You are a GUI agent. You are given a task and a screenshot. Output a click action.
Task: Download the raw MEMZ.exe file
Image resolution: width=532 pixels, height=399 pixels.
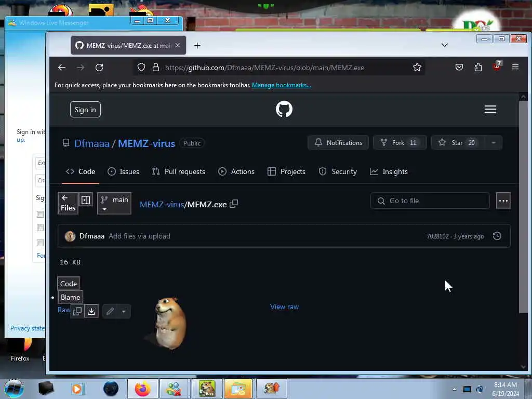[x=91, y=311]
